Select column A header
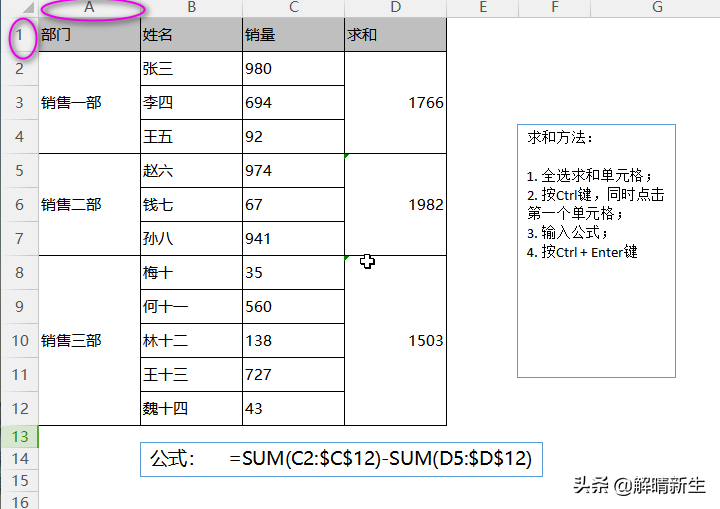This screenshot has height=509, width=720. pyautogui.click(x=90, y=8)
